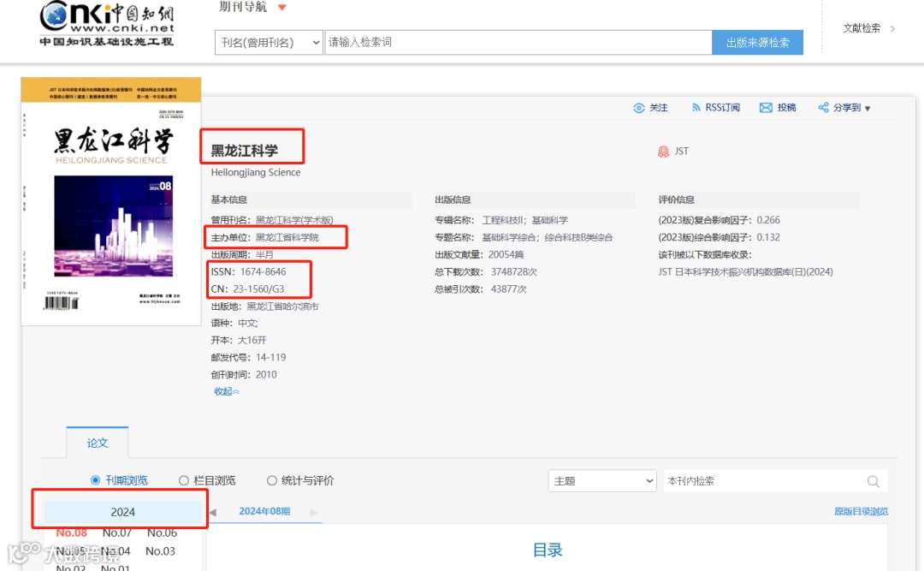Select issue No.08
This screenshot has width=924, height=571.
[71, 532]
